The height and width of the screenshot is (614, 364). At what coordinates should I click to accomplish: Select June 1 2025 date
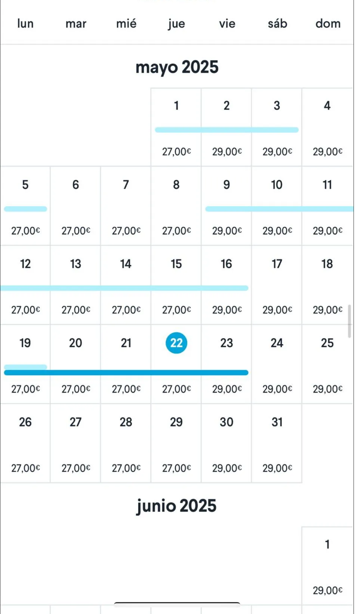[x=327, y=565]
